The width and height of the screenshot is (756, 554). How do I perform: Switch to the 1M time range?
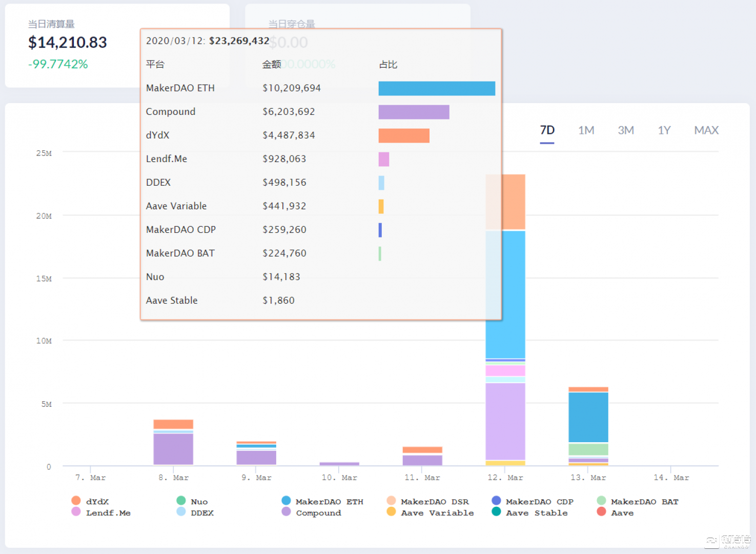[x=586, y=130]
